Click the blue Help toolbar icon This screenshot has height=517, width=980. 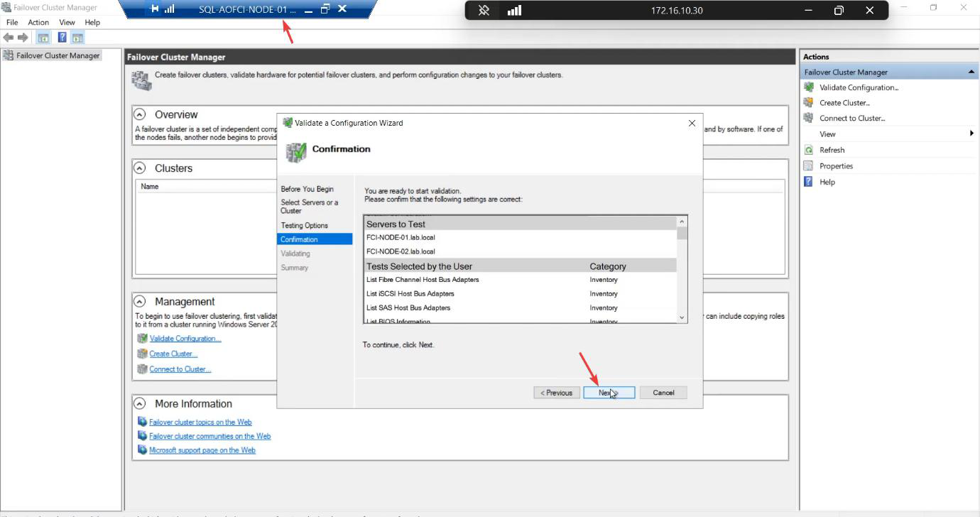62,38
